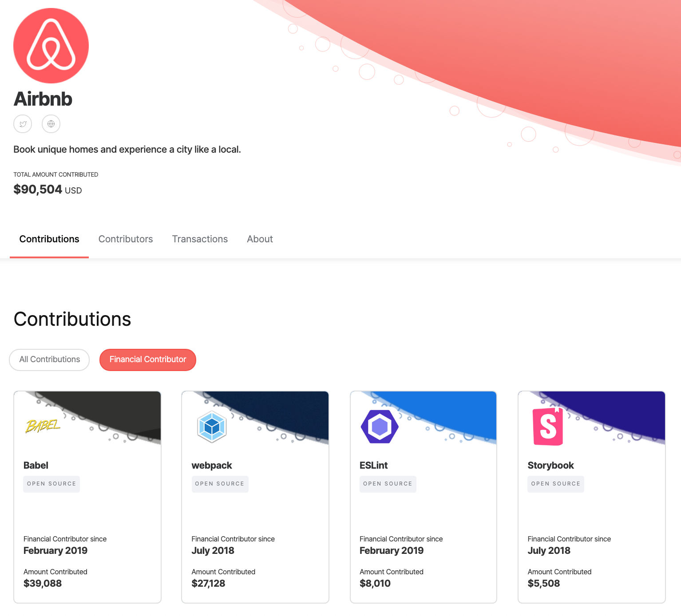Click the Open Source tag under Storybook

pos(556,484)
